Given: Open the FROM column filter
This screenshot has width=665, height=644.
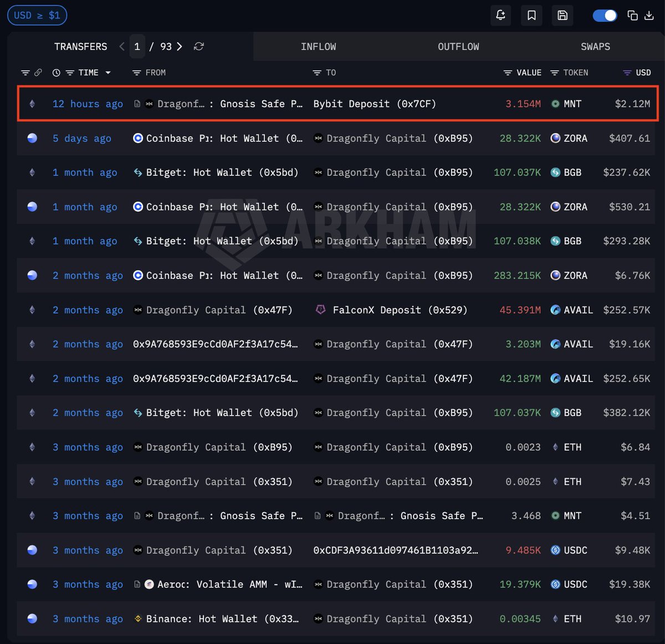Looking at the screenshot, I should (x=137, y=73).
